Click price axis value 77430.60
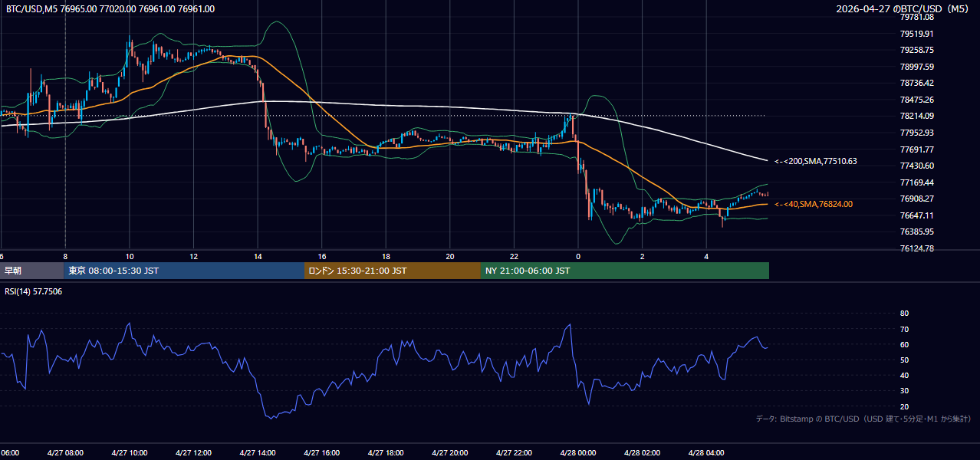 [916, 166]
